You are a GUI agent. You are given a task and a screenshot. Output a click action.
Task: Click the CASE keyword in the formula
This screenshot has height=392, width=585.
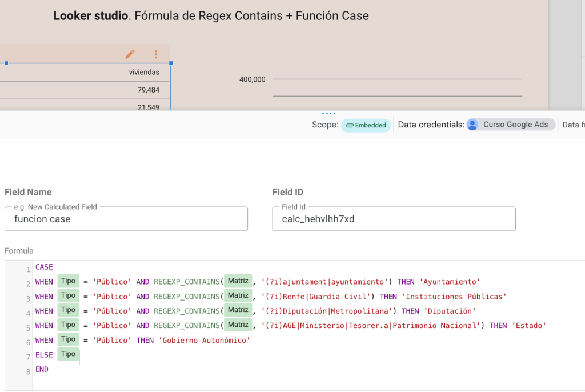click(x=44, y=267)
